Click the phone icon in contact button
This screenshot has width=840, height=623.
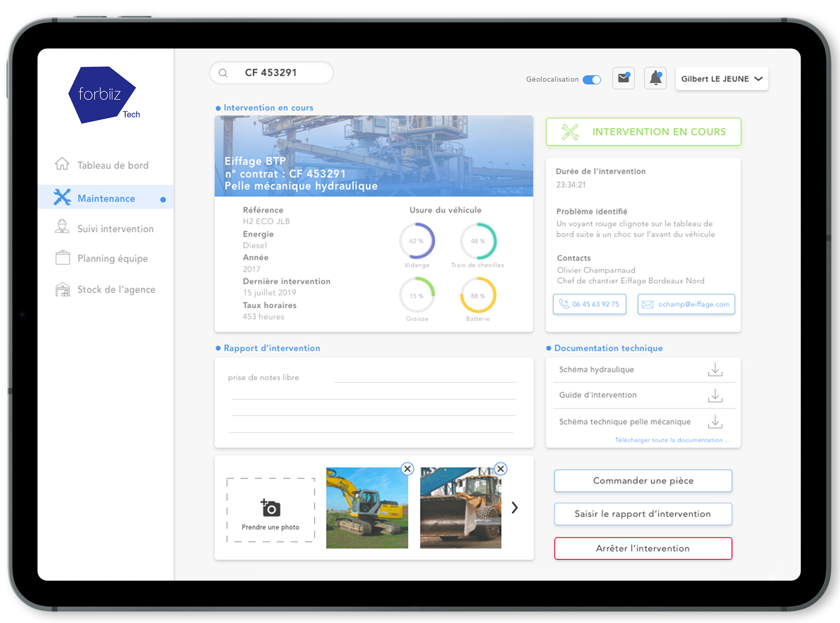564,304
